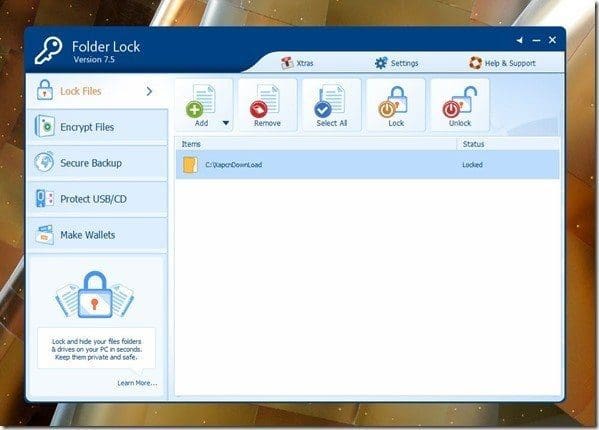Select Lock Files in sidebar
This screenshot has width=599, height=430.
(97, 91)
